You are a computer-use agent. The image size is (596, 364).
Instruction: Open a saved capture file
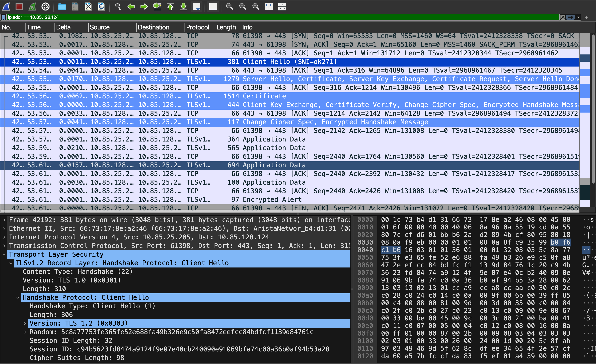pyautogui.click(x=62, y=7)
